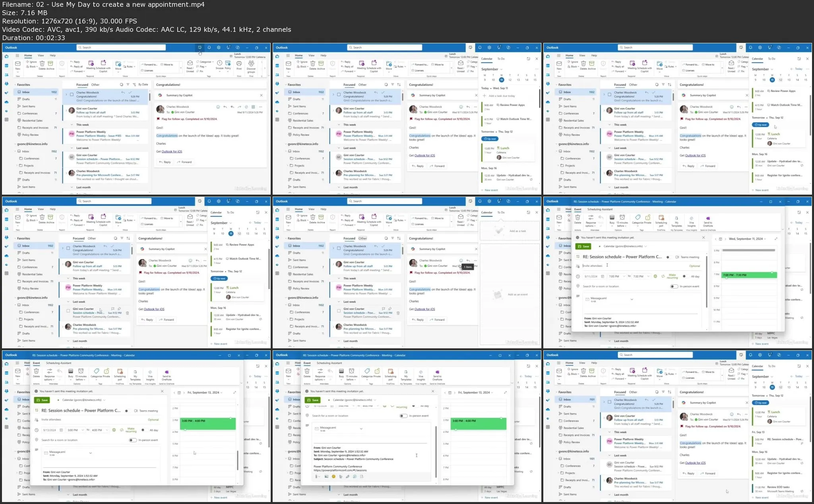This screenshot has height=504, width=814.
Task: Click the Add as a task drop zone icon
Action: [x=500, y=230]
